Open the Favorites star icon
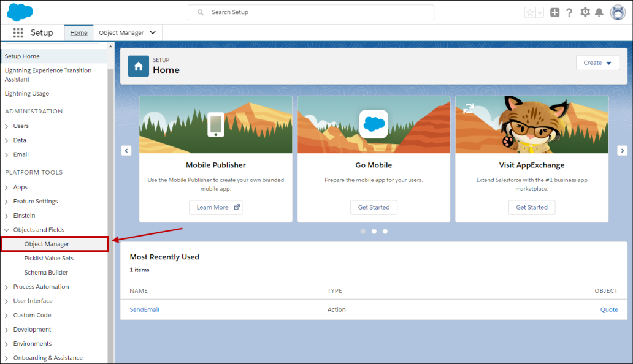This screenshot has height=364, width=633. pyautogui.click(x=530, y=12)
